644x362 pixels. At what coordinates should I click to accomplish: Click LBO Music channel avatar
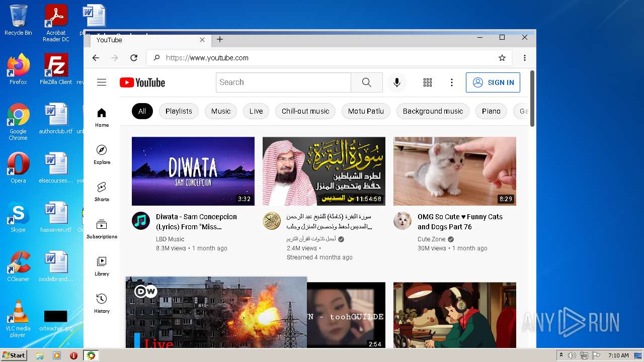[x=141, y=221]
